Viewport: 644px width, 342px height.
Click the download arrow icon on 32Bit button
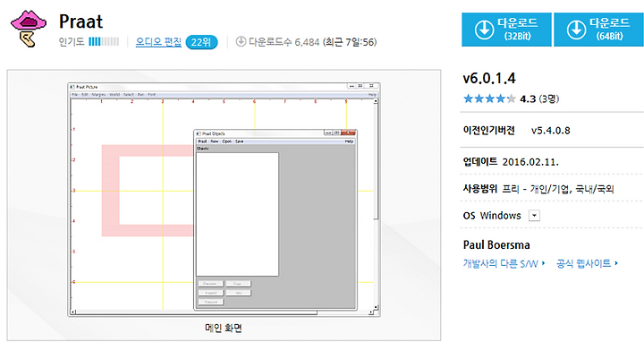(484, 30)
